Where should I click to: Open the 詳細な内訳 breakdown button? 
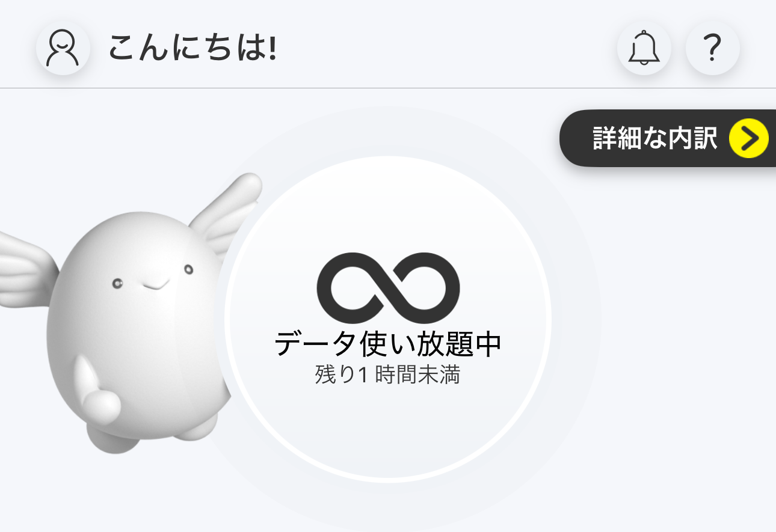(x=668, y=138)
